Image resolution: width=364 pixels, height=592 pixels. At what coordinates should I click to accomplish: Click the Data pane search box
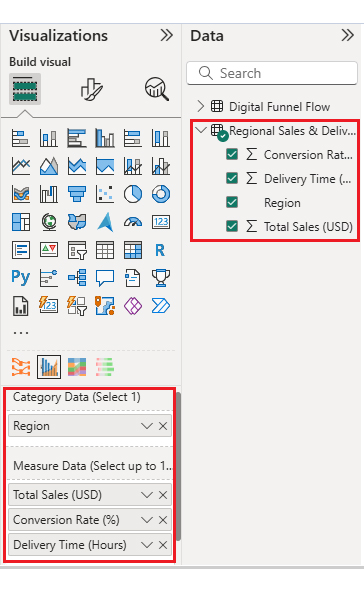coord(272,73)
